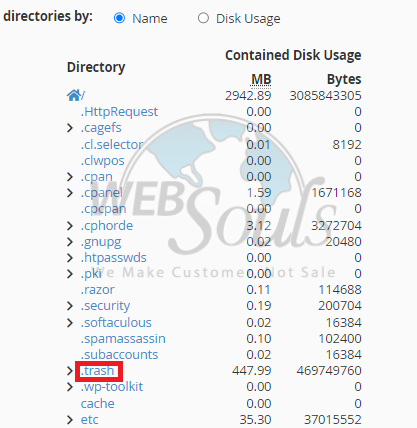Expand the .cpanel directory chevron
The width and height of the screenshot is (417, 428).
point(70,193)
